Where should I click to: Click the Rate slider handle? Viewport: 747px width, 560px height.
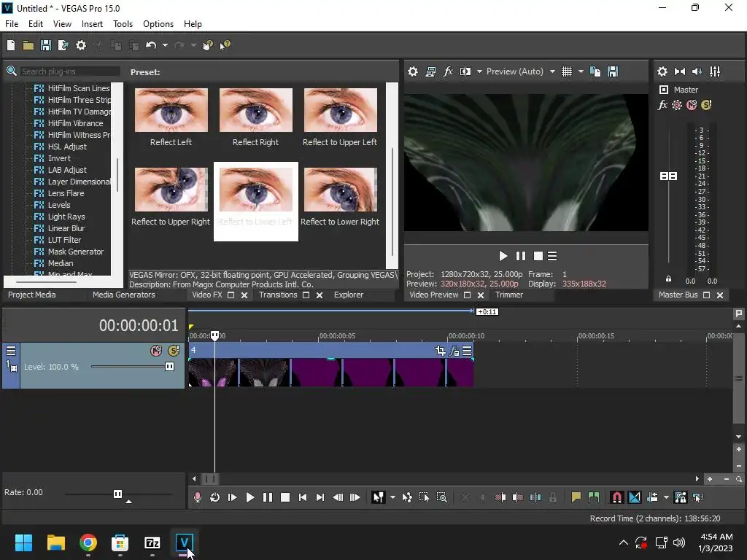(x=117, y=494)
